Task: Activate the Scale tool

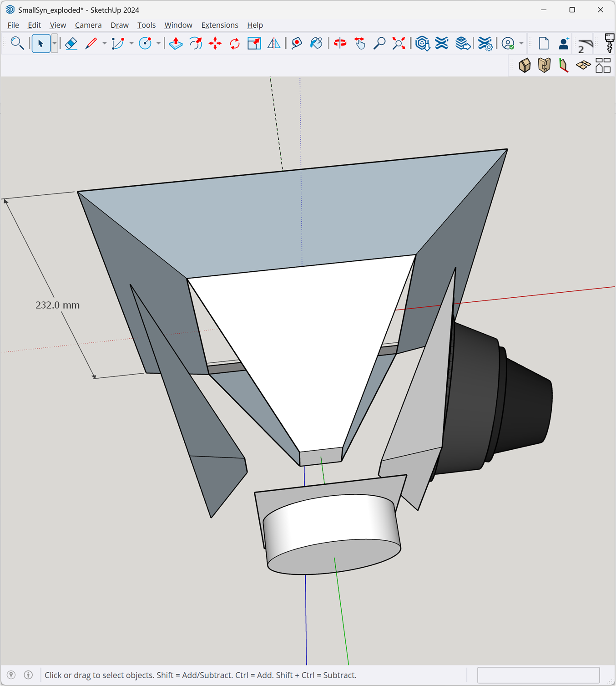Action: pyautogui.click(x=254, y=43)
